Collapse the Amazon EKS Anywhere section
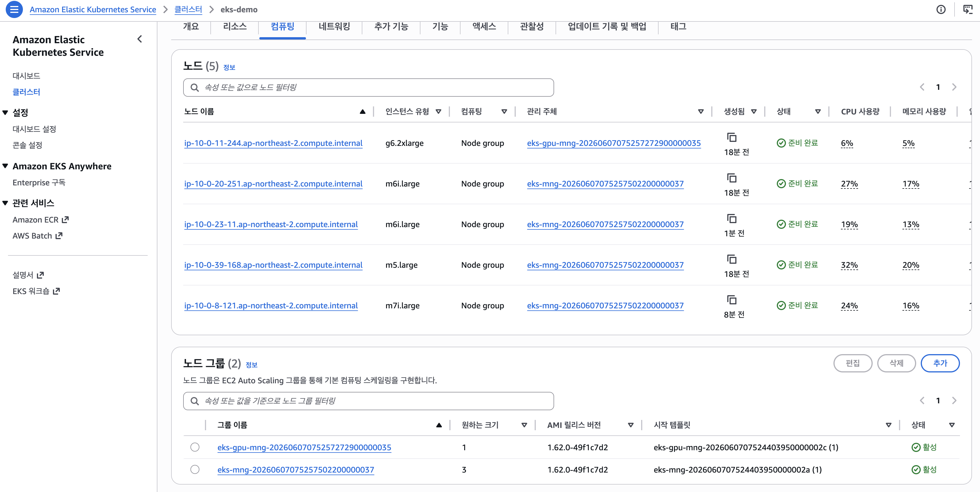The height and width of the screenshot is (492, 980). point(5,166)
